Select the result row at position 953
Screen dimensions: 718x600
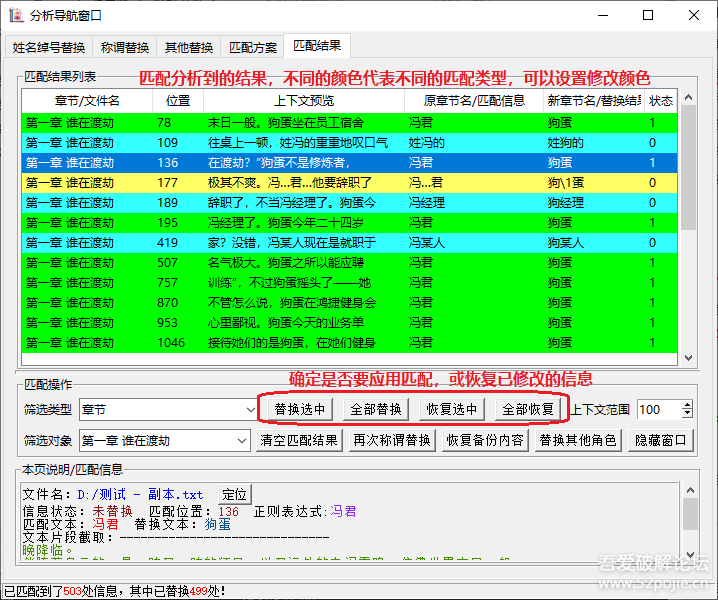349,323
